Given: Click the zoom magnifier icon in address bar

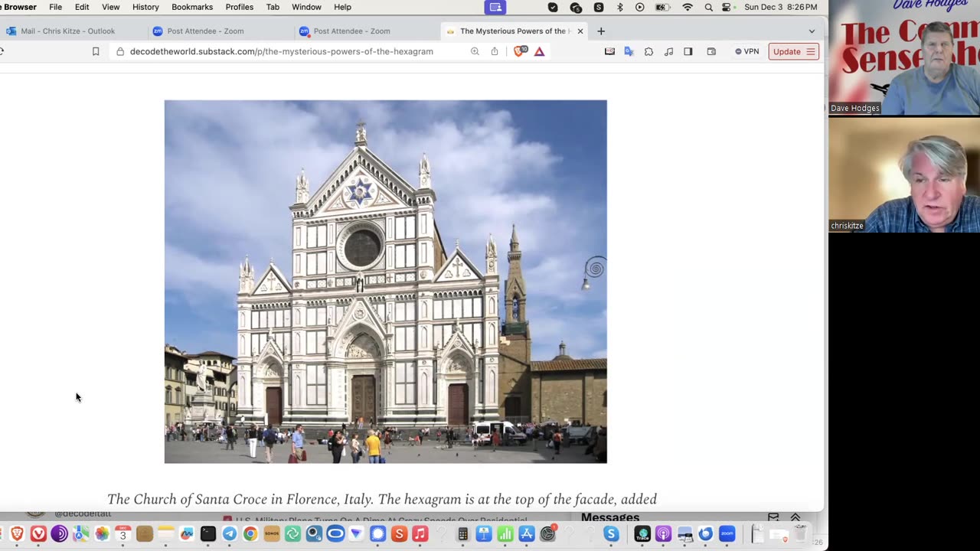Looking at the screenshot, I should pos(475,51).
